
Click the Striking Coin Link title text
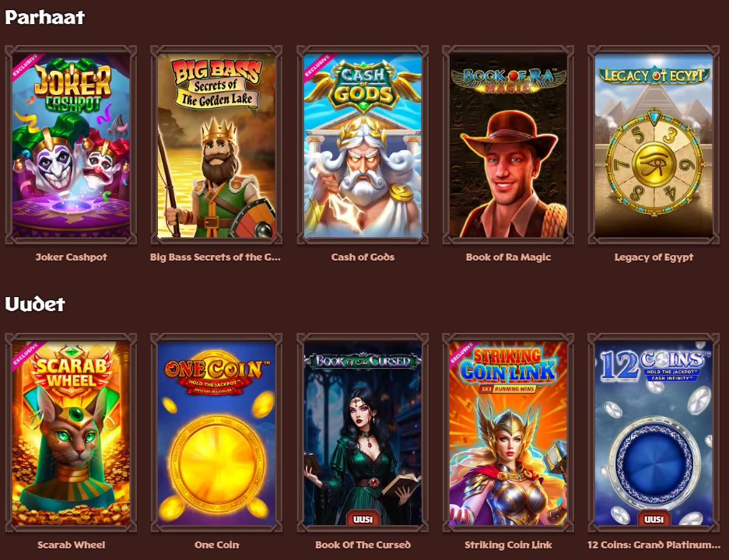pos(508,545)
